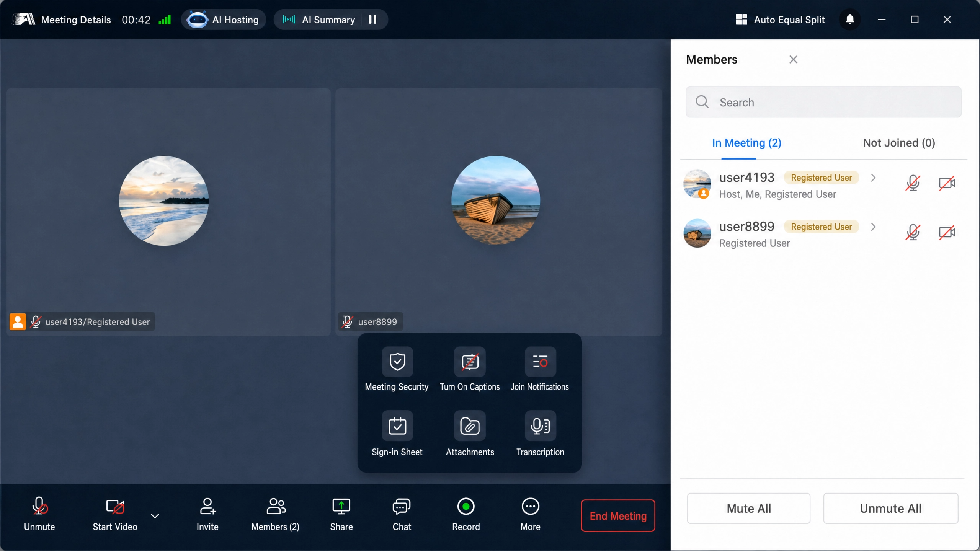Click host icon on user4193 video label
This screenshot has width=980, height=551.
[x=18, y=321]
